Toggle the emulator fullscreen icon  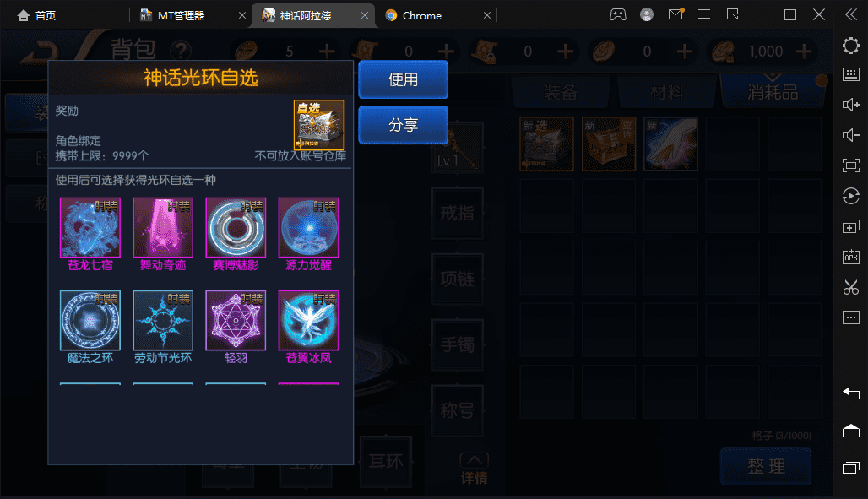tap(851, 165)
